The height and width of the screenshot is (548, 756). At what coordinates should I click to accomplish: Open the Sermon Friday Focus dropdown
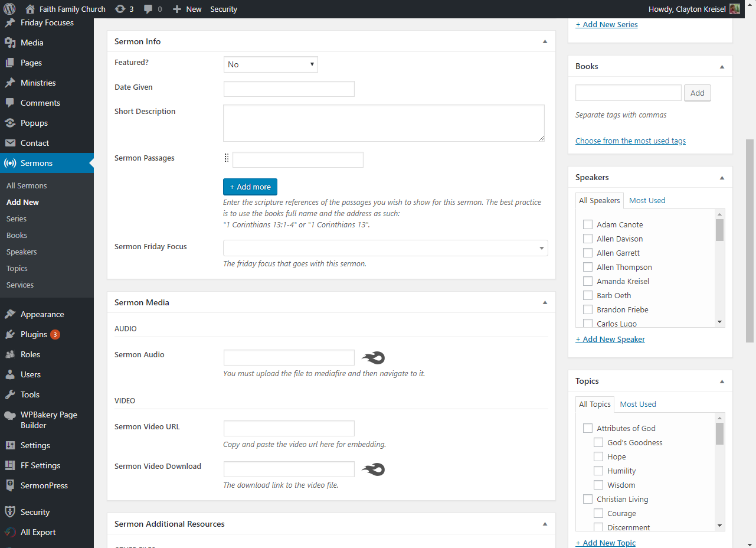[x=385, y=248]
